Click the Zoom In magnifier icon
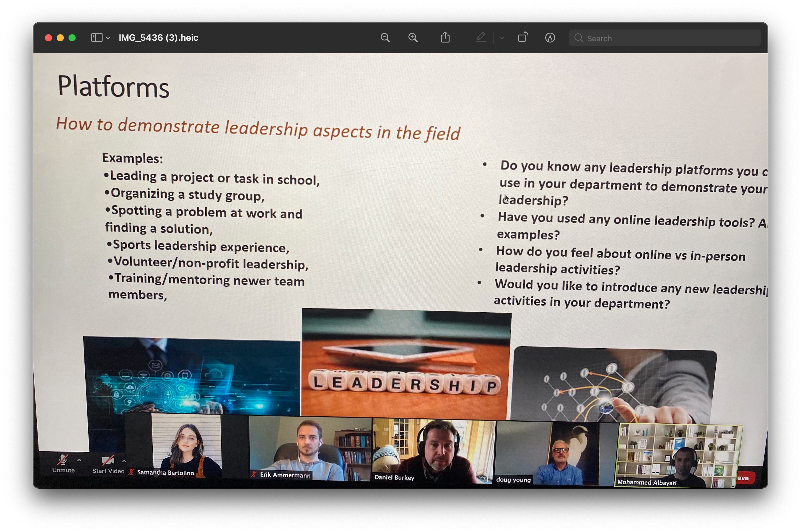Viewport: 801px width, 532px height. click(x=413, y=38)
